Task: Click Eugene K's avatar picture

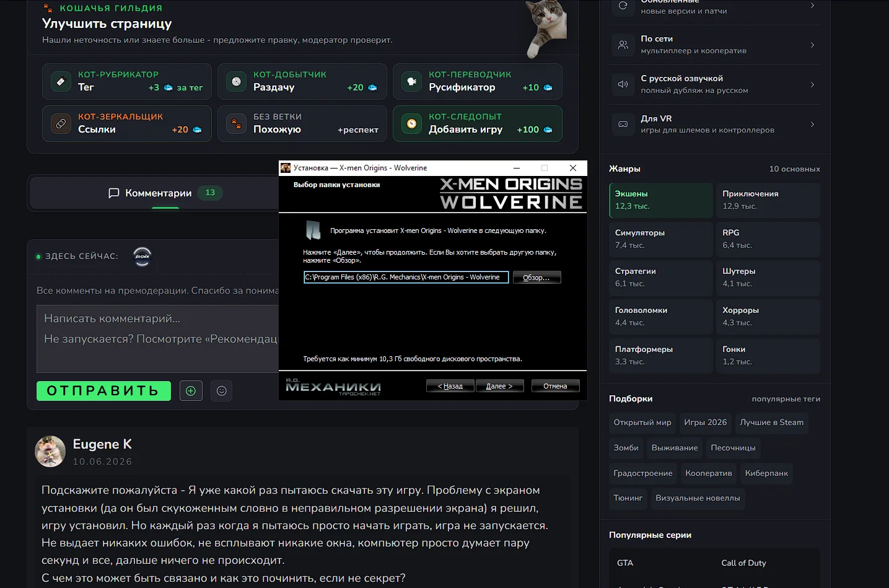Action: (50, 451)
